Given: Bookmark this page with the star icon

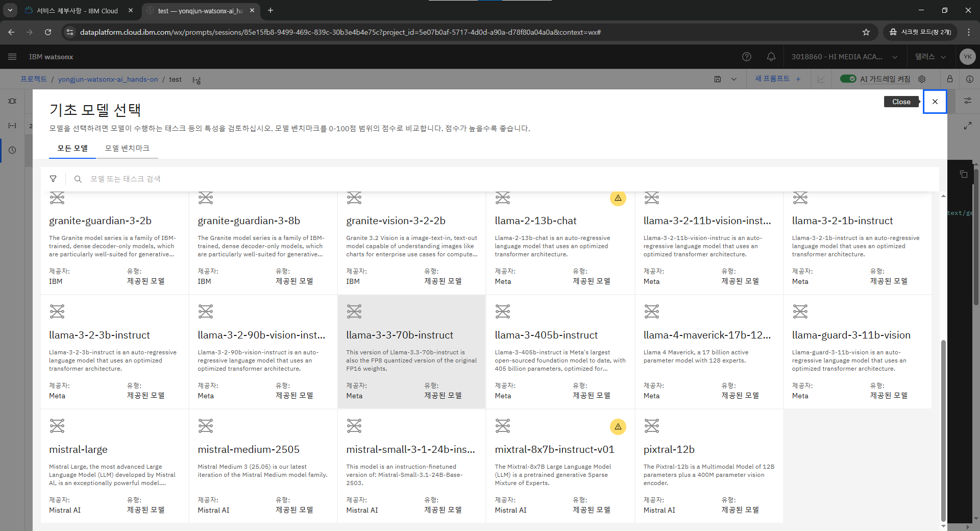Looking at the screenshot, I should tap(866, 32).
